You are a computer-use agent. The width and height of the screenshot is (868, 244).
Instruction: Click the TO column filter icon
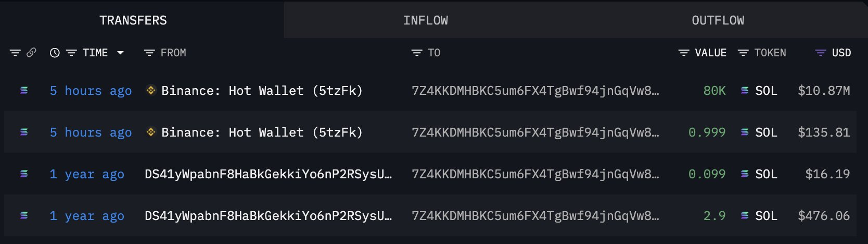pyautogui.click(x=417, y=53)
